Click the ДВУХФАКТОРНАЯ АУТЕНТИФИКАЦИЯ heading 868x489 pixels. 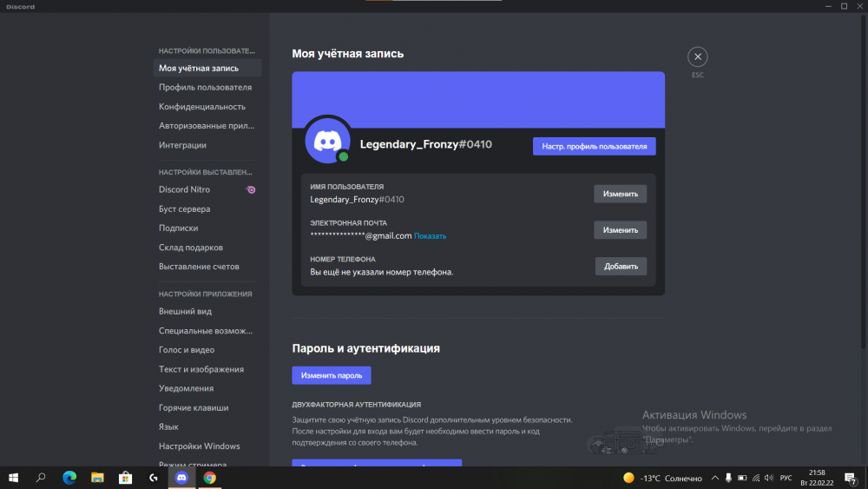click(357, 404)
